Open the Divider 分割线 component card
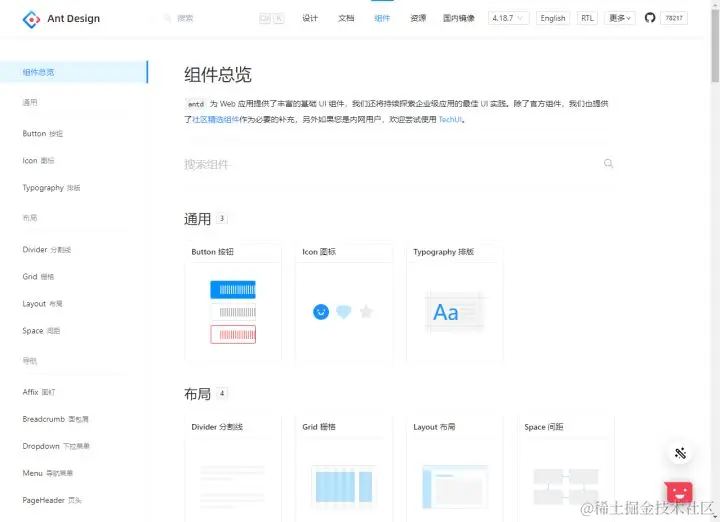Viewport: 720px width, 522px height. pyautogui.click(x=233, y=469)
